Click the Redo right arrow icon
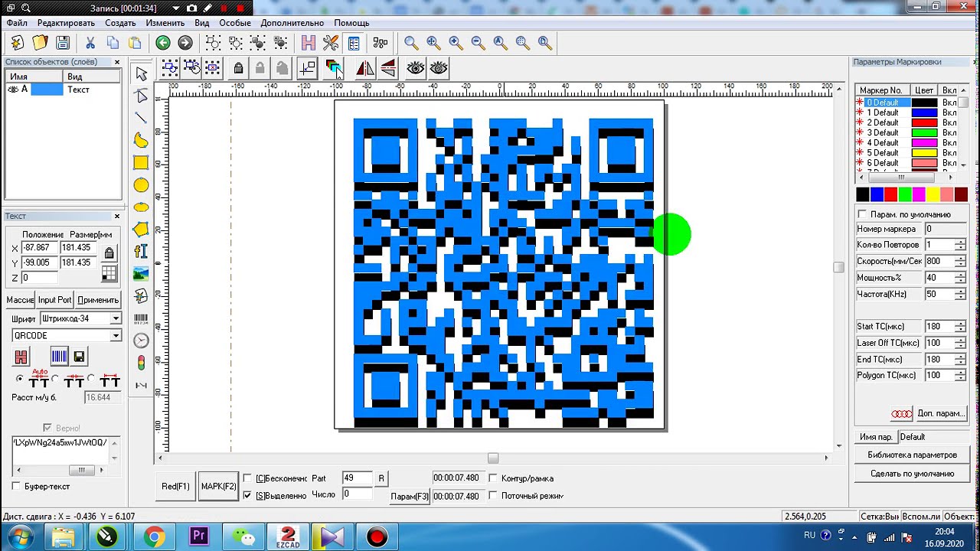The image size is (980, 551). point(185,43)
